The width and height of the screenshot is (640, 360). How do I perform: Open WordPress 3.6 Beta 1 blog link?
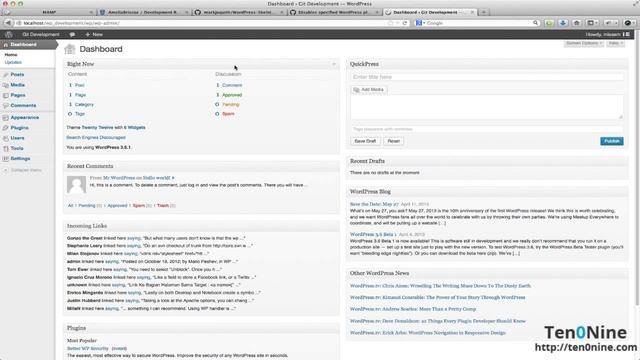click(373, 234)
